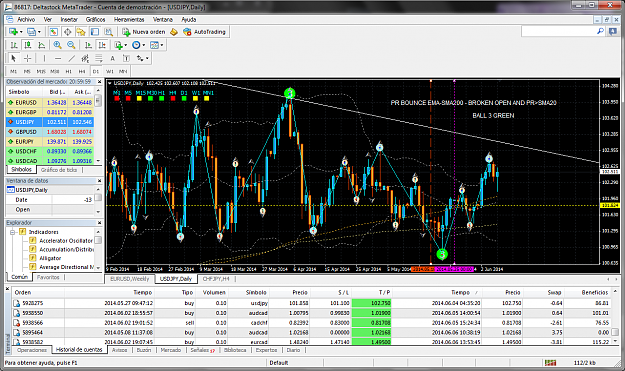625x371 pixels.
Task: Sort by the Beneficios column header
Action: pos(595,292)
